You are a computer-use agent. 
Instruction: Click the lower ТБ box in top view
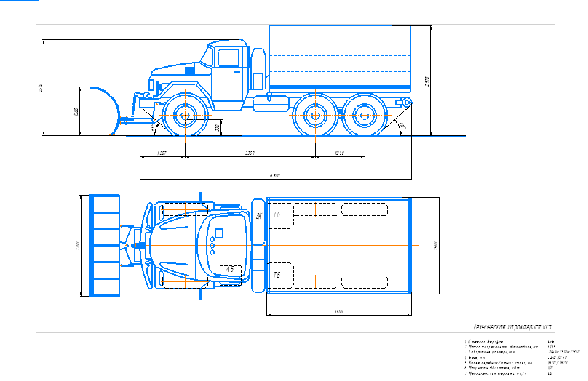(x=277, y=274)
